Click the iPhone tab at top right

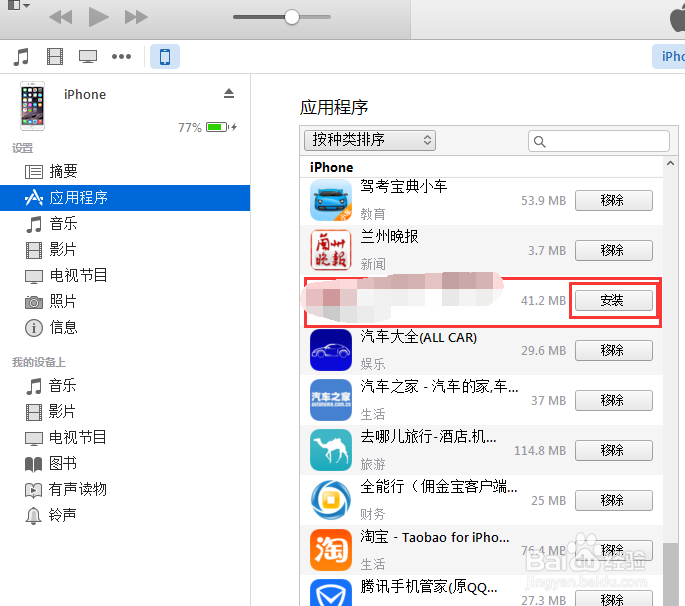[x=668, y=56]
